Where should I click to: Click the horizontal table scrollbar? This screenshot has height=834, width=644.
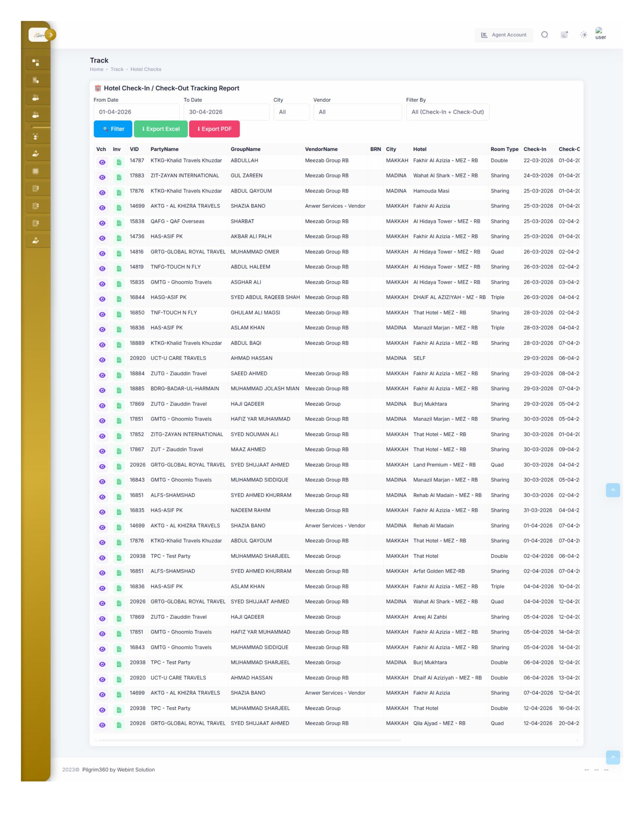(x=250, y=740)
